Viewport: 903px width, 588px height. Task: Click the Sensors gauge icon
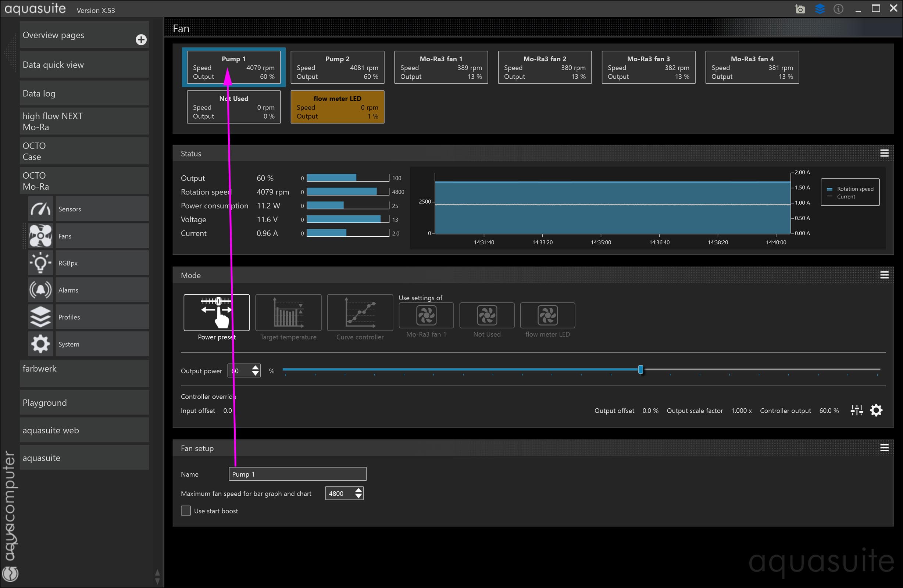click(40, 209)
